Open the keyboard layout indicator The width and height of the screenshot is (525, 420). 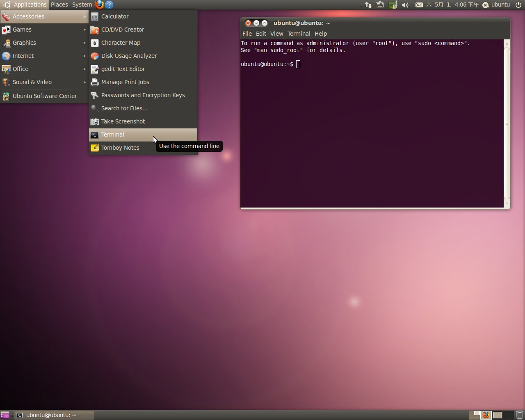[x=380, y=5]
